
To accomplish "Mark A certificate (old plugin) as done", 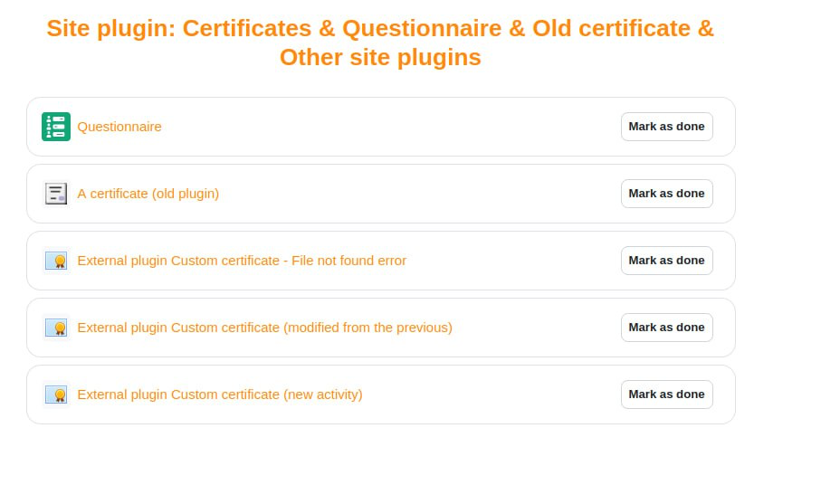I will coord(666,194).
